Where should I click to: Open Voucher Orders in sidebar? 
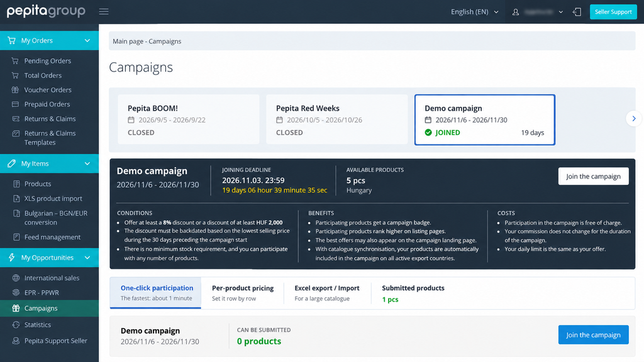[x=48, y=89]
